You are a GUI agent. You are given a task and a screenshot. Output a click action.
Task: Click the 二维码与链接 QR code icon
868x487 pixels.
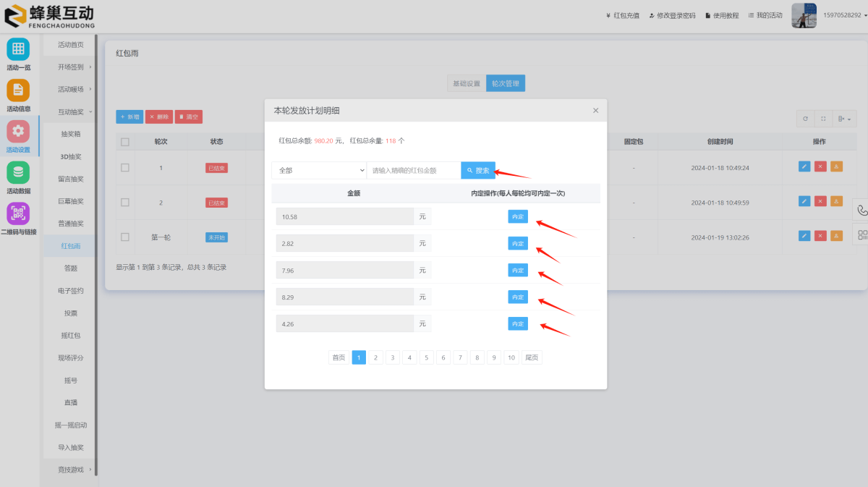point(18,213)
